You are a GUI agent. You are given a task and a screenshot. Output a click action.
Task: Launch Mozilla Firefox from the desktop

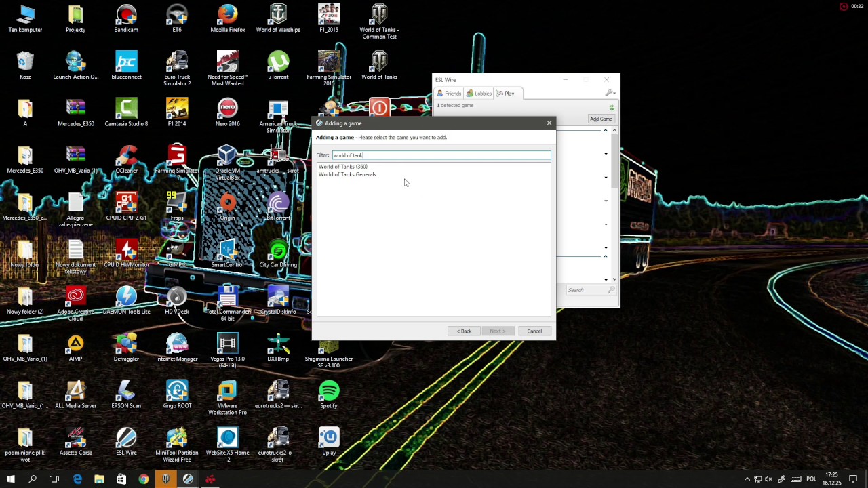[x=227, y=19]
